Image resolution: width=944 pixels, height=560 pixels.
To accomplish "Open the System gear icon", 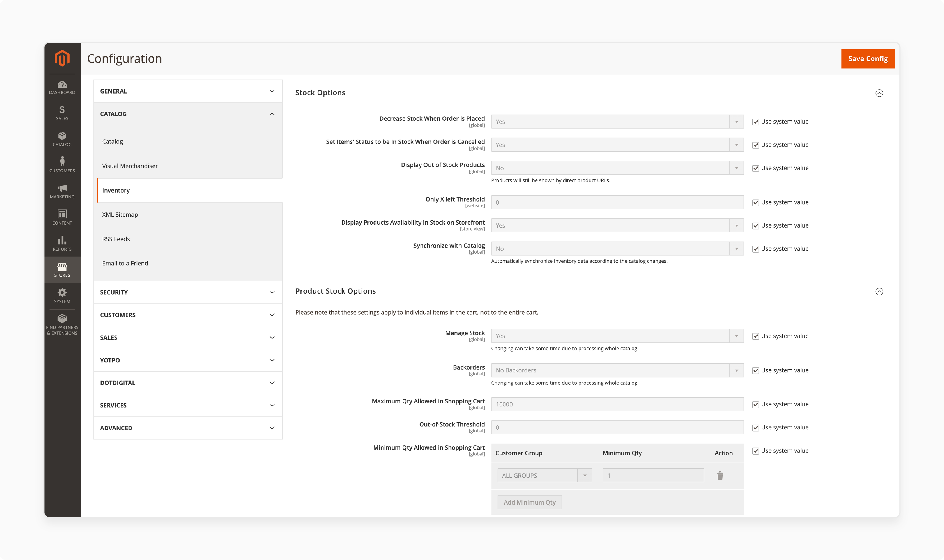I will (x=62, y=296).
